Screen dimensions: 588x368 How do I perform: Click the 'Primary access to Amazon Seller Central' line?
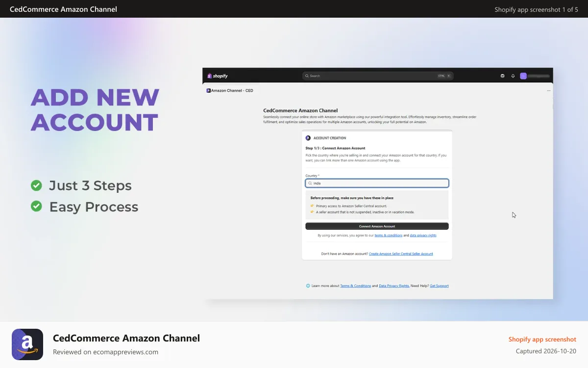351,206
